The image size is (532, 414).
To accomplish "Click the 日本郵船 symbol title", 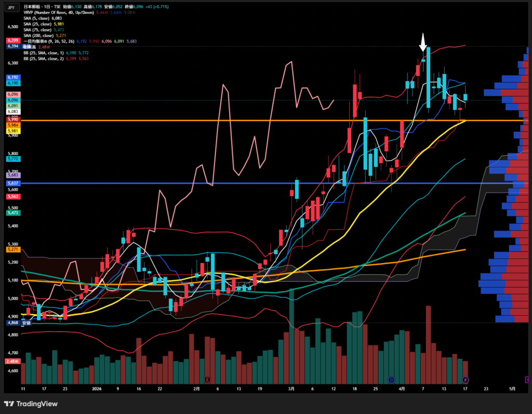I will click(x=32, y=6).
